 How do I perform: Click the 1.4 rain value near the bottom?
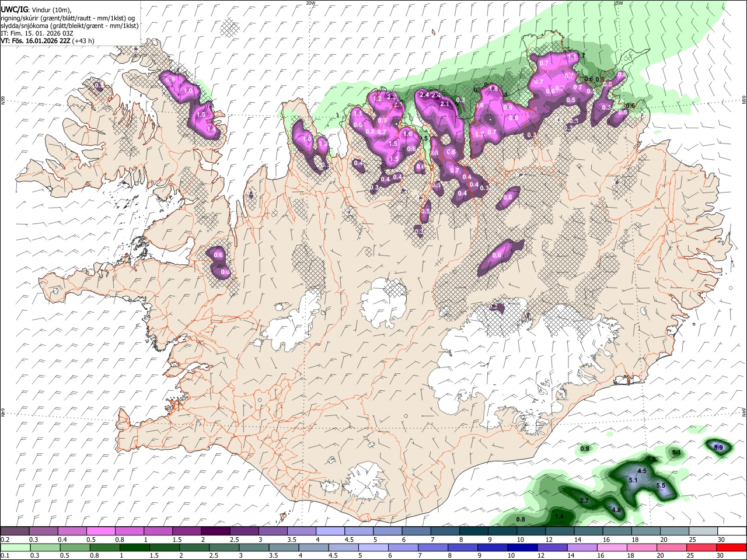click(x=560, y=517)
